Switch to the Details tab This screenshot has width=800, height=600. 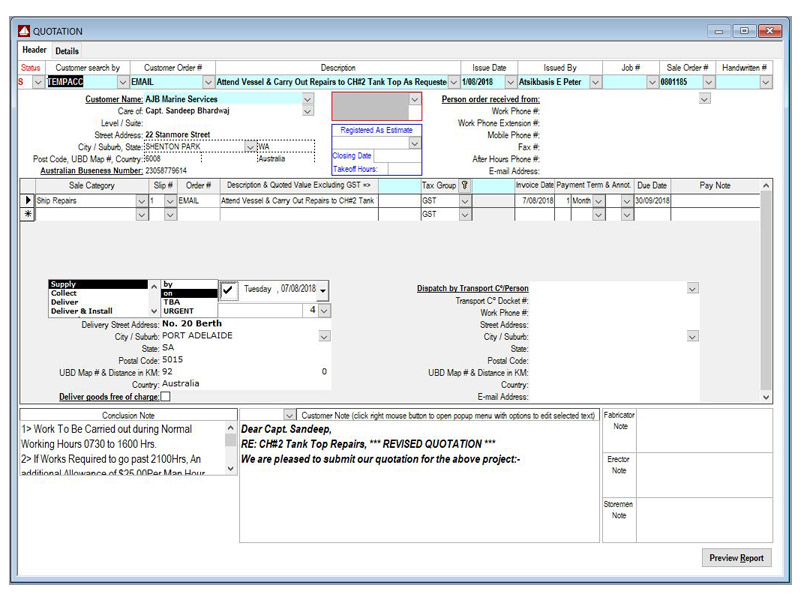pyautogui.click(x=67, y=51)
